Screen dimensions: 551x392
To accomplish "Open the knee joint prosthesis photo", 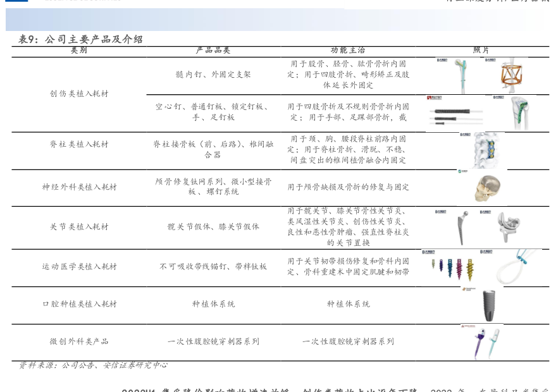I will click(502, 228).
